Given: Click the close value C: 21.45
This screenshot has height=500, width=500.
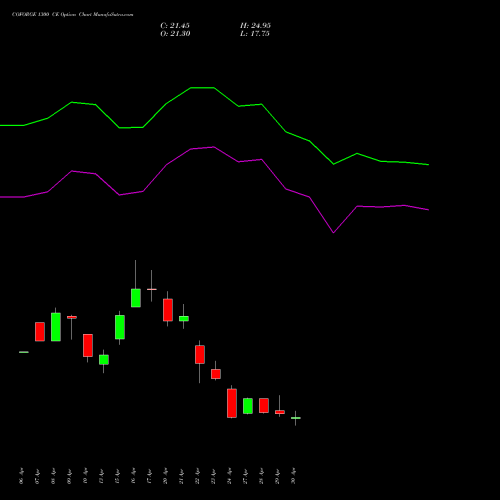Looking at the screenshot, I should pyautogui.click(x=175, y=26).
